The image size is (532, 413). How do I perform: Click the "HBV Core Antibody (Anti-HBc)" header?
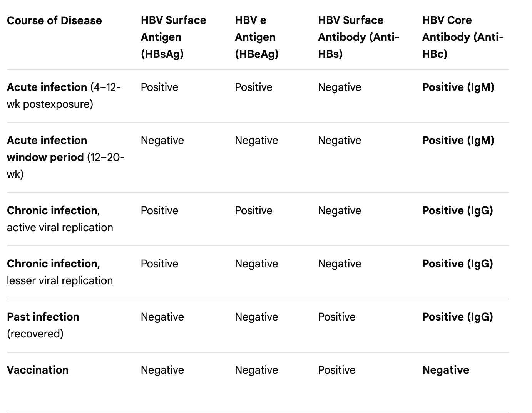click(462, 37)
